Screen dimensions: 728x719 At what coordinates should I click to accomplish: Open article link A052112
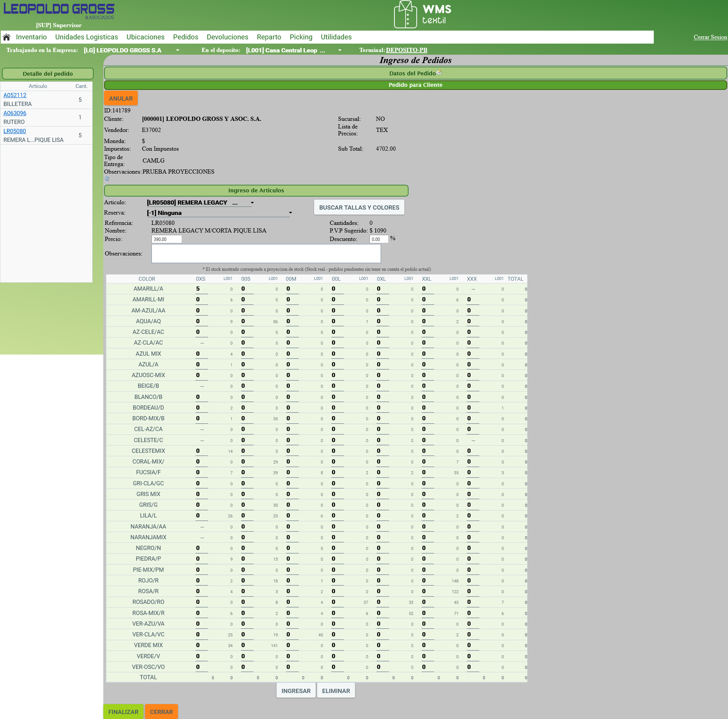point(15,95)
